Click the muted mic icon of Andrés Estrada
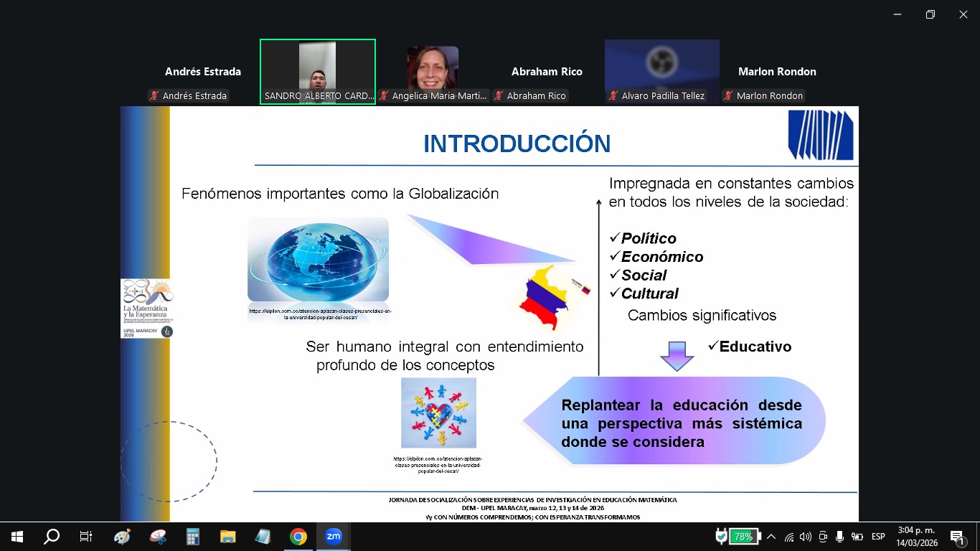Image resolution: width=980 pixels, height=551 pixels. click(x=154, y=96)
